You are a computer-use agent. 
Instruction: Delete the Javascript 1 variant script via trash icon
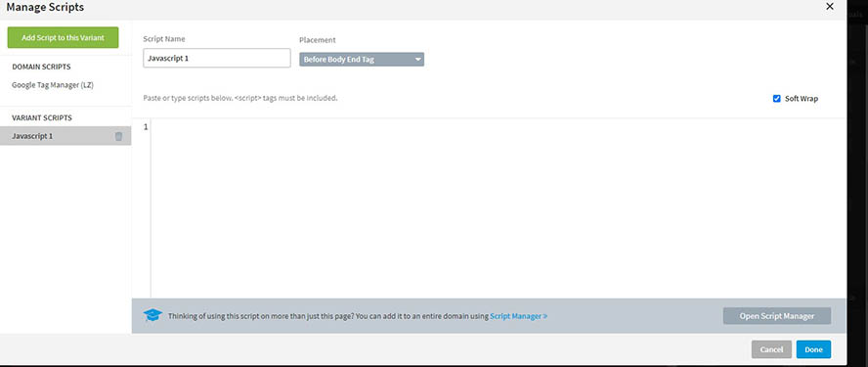tap(118, 136)
